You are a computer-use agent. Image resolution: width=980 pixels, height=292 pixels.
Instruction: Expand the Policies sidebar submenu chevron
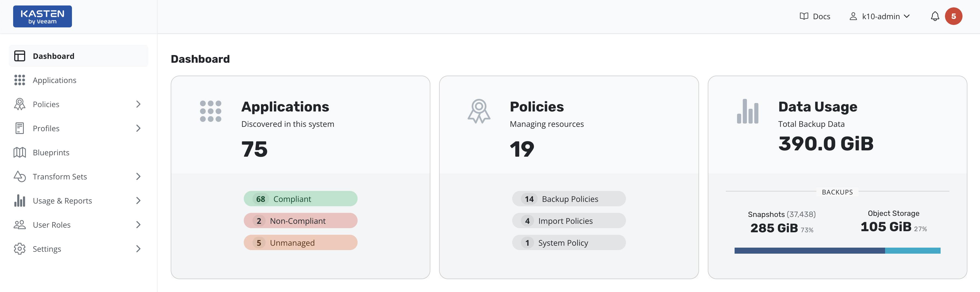pyautogui.click(x=138, y=104)
